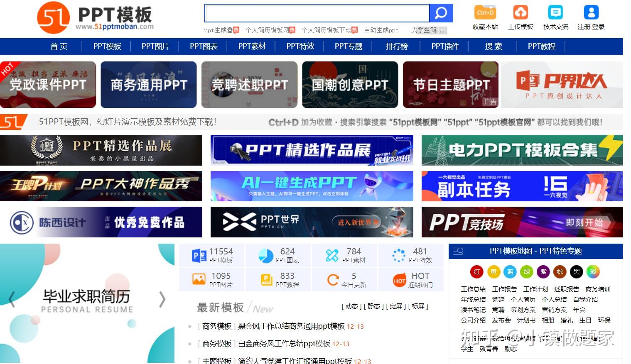Screen dimensions: 631x364
Task: Click the upload template cloud icon
Action: pyautogui.click(x=521, y=12)
